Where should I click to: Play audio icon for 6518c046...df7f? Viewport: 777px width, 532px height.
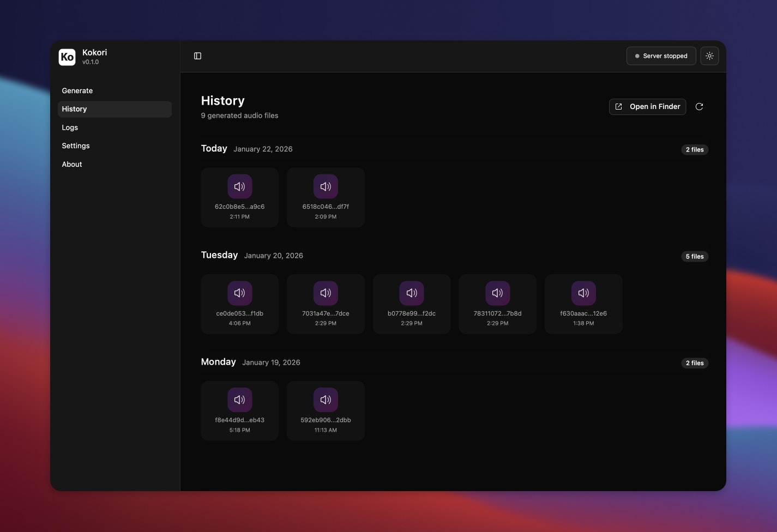(x=326, y=186)
